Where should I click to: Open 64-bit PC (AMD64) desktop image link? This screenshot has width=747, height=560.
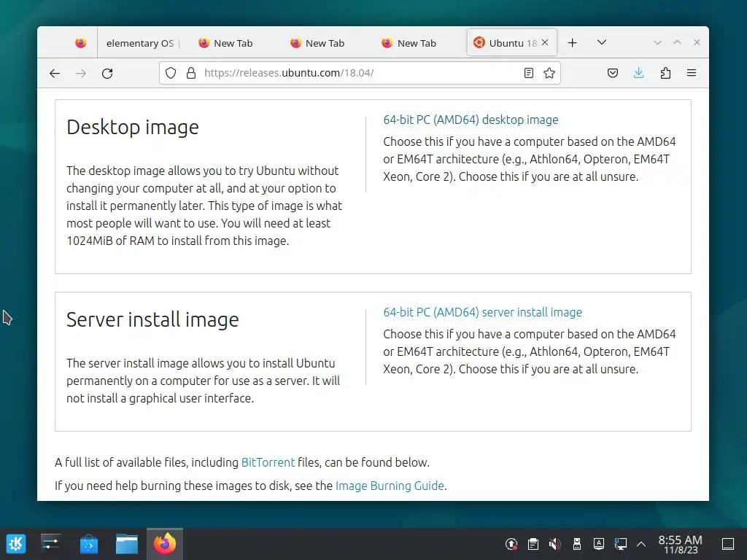click(471, 120)
